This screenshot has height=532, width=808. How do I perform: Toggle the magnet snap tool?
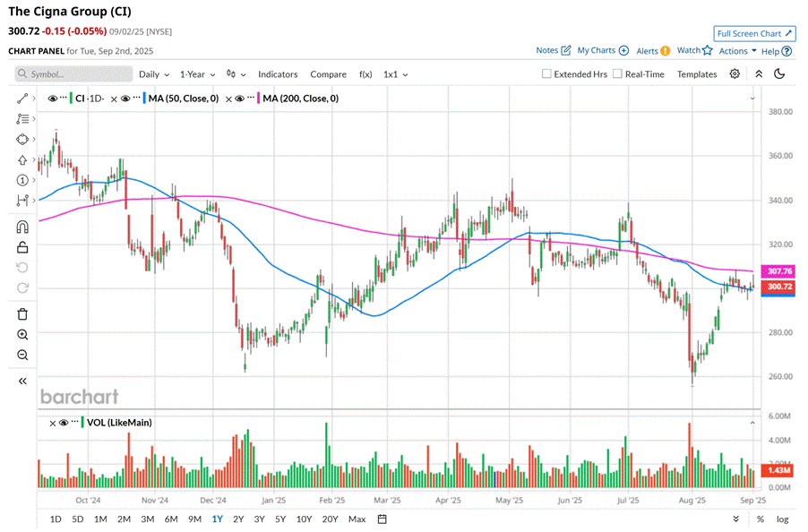(22, 227)
